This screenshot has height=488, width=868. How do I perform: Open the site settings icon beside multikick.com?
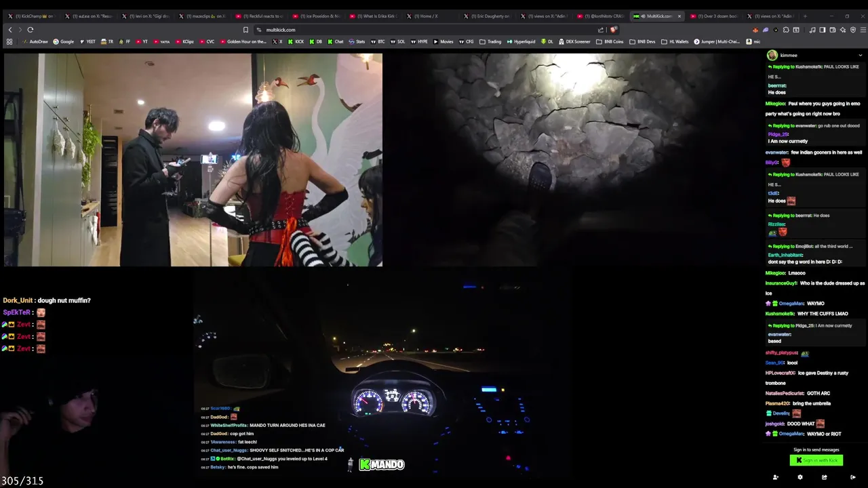point(258,30)
